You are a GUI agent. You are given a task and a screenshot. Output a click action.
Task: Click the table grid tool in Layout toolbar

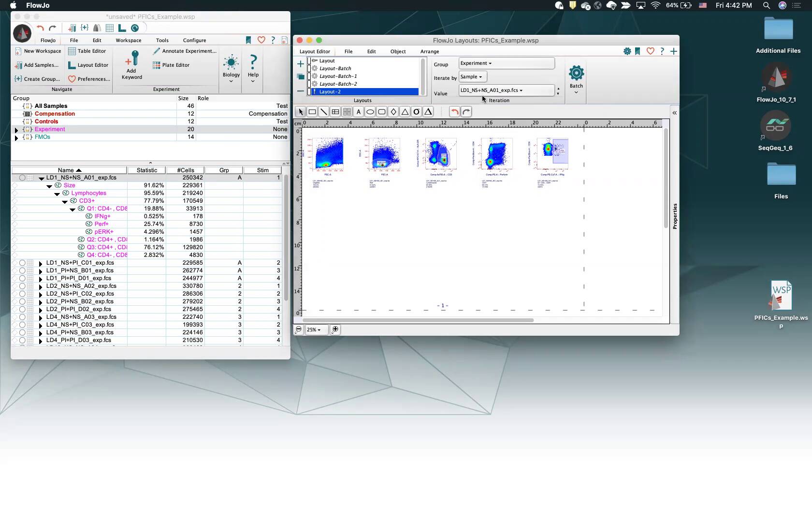coord(335,112)
